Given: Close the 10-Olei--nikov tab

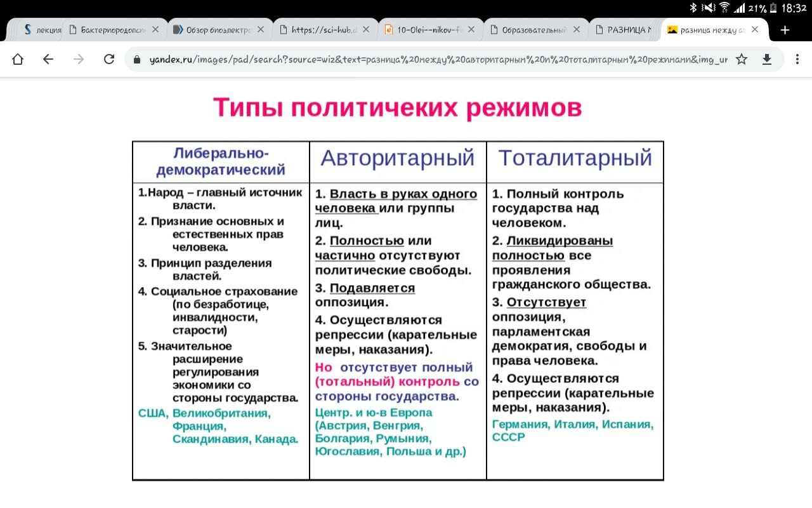Looking at the screenshot, I should [471, 29].
